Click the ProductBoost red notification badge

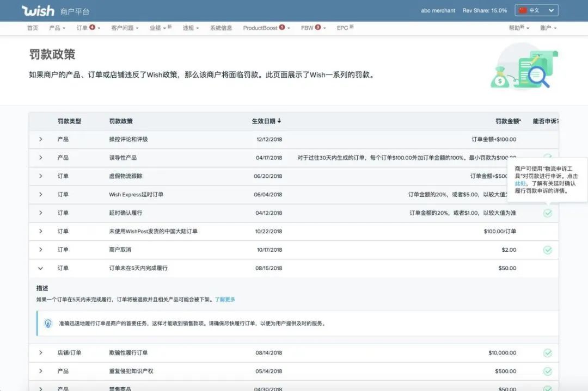[x=282, y=27]
